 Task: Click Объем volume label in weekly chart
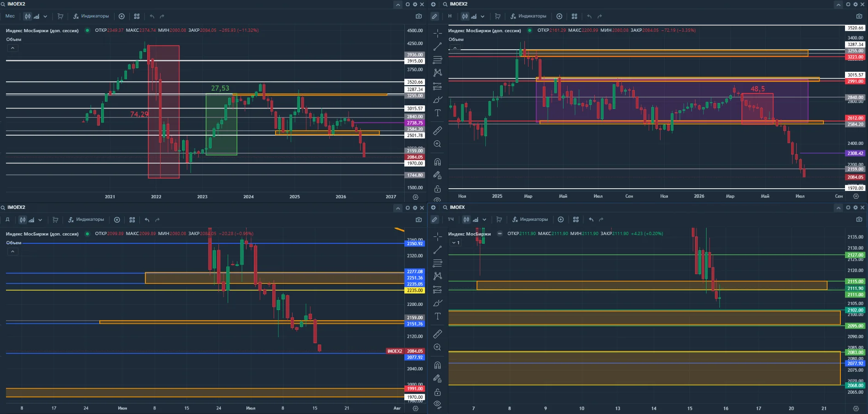(456, 40)
